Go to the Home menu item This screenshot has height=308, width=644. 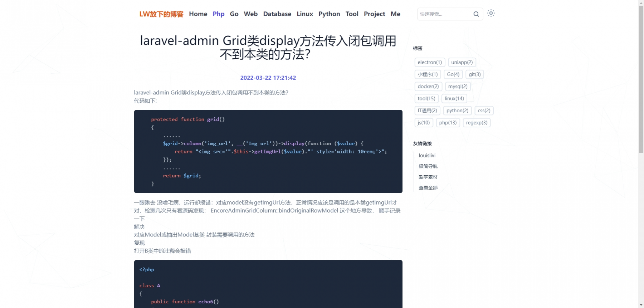198,14
